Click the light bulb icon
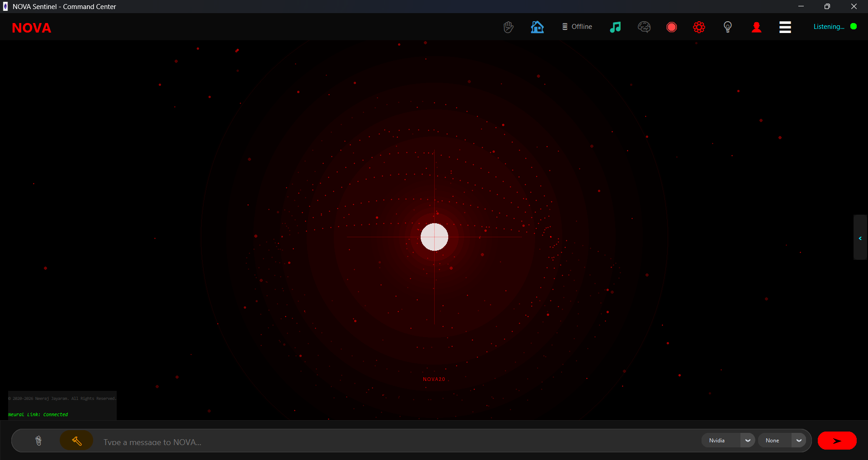 click(x=728, y=27)
